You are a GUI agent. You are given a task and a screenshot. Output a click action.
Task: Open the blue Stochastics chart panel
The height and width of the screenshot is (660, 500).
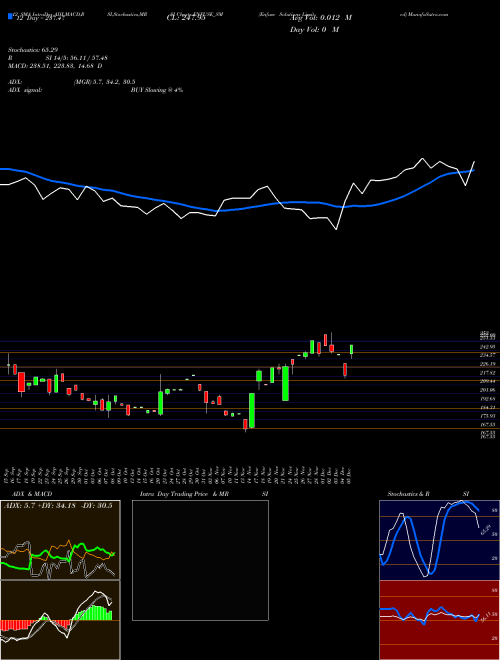click(x=439, y=540)
